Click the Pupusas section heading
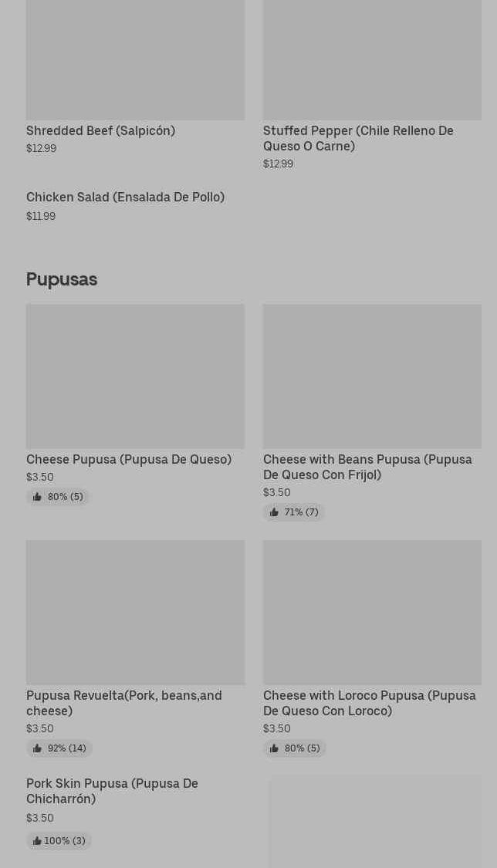Image resolution: width=497 pixels, height=868 pixels. click(x=62, y=279)
